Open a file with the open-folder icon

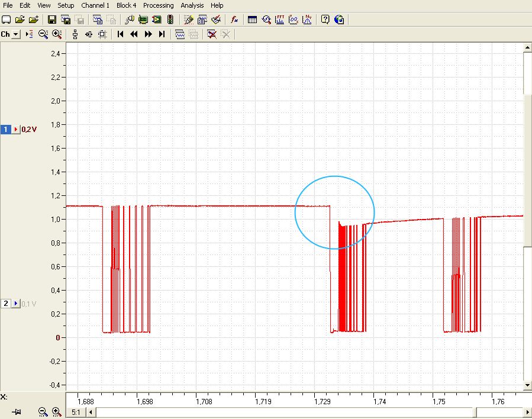coord(20,20)
